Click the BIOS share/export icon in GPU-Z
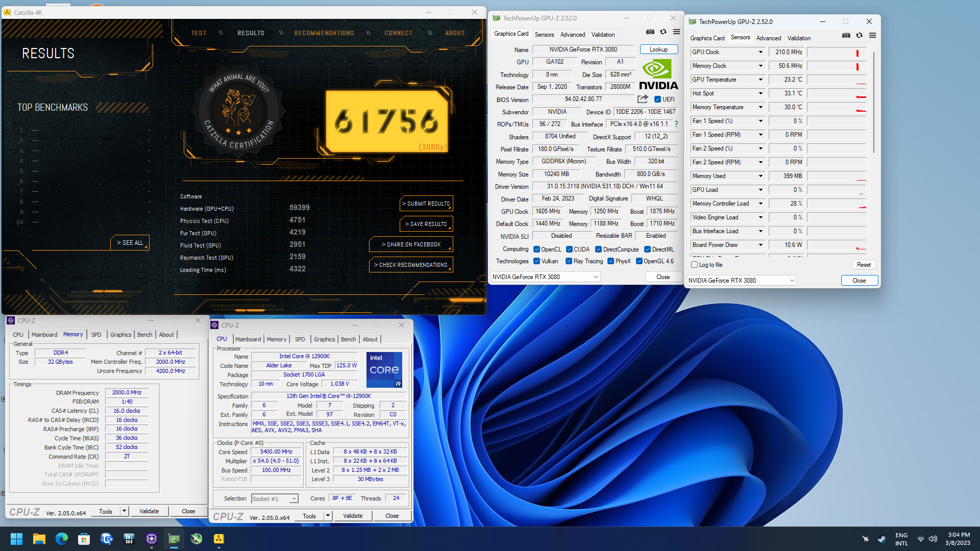Viewport: 980px width, 551px height. point(643,99)
